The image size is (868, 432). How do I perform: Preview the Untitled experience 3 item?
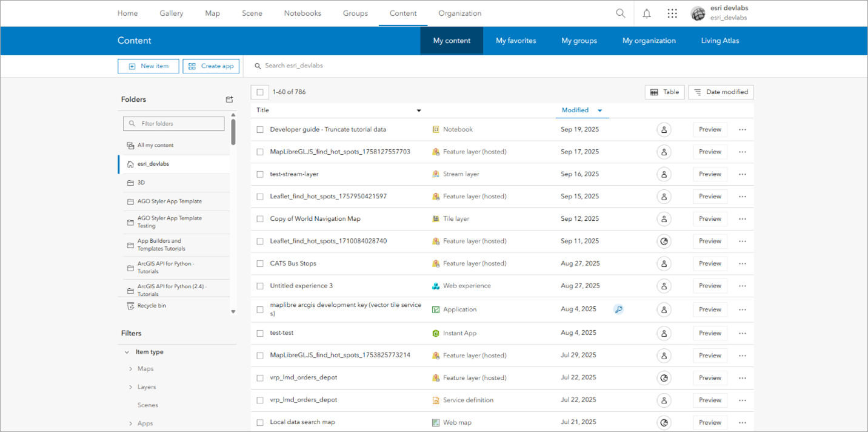click(x=709, y=285)
